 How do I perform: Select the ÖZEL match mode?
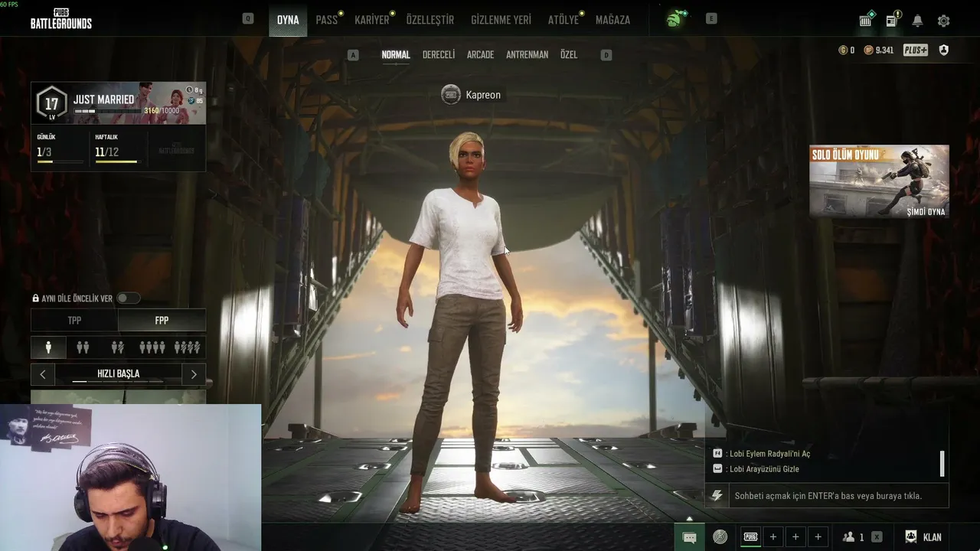[x=569, y=55]
